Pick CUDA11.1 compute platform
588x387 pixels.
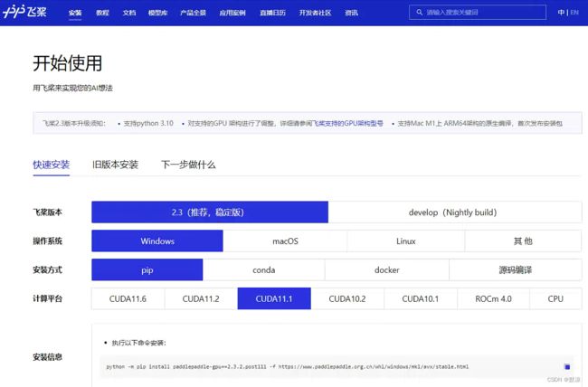click(274, 299)
